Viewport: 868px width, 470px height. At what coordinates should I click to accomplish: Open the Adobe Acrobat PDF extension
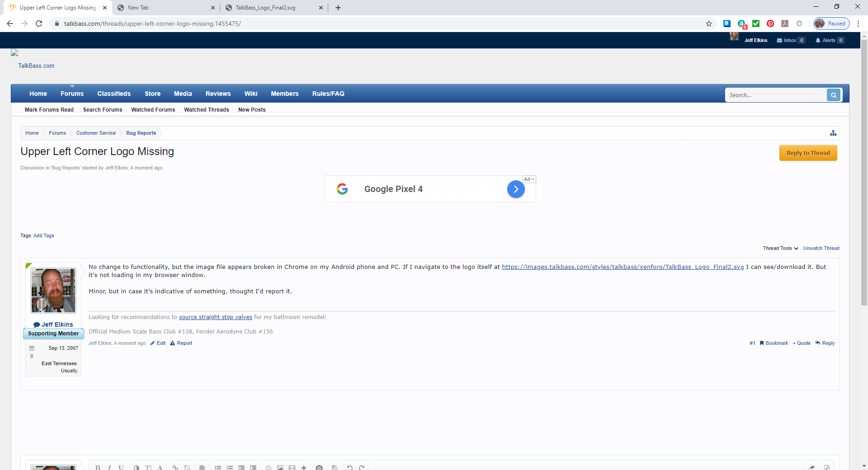coord(785,23)
